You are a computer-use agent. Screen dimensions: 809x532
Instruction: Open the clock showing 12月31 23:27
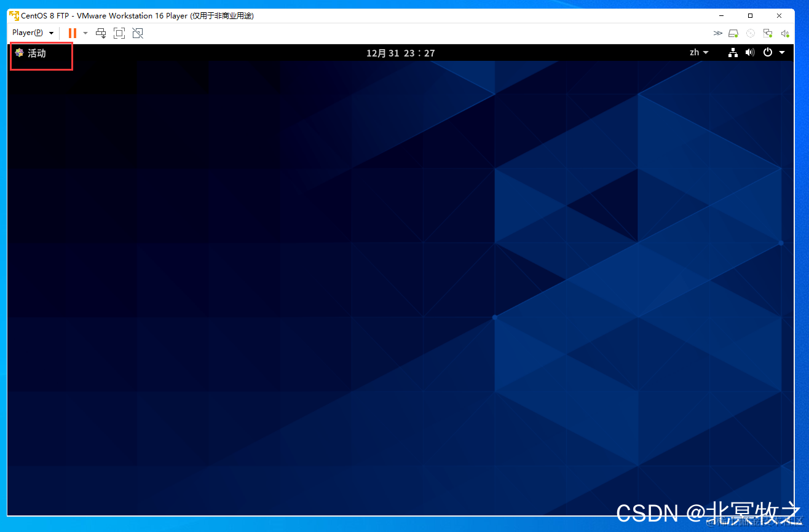click(401, 53)
